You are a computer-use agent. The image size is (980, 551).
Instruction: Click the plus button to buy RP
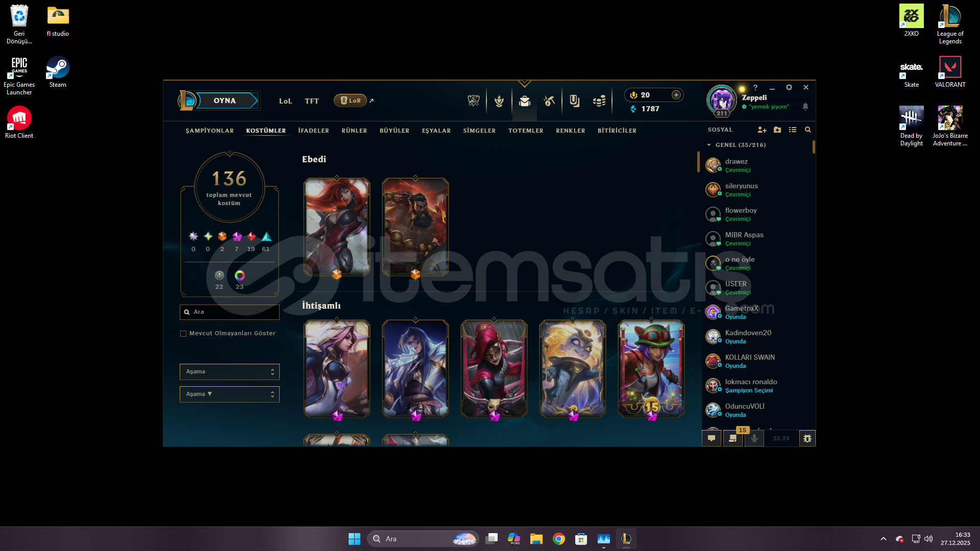coord(676,95)
